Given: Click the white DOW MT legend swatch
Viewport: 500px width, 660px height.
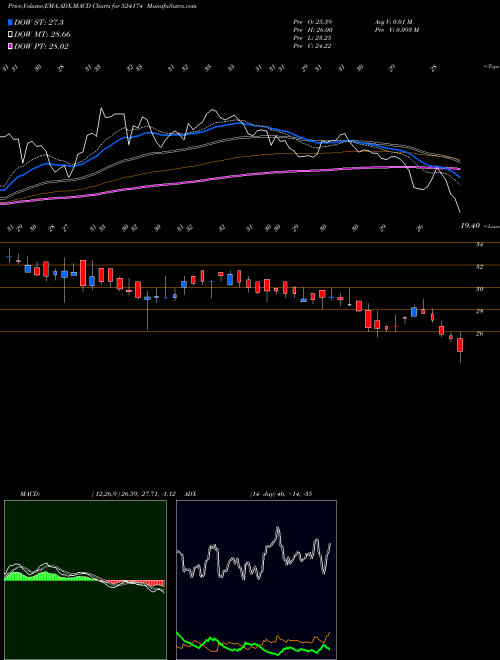Looking at the screenshot, I should click(x=11, y=35).
